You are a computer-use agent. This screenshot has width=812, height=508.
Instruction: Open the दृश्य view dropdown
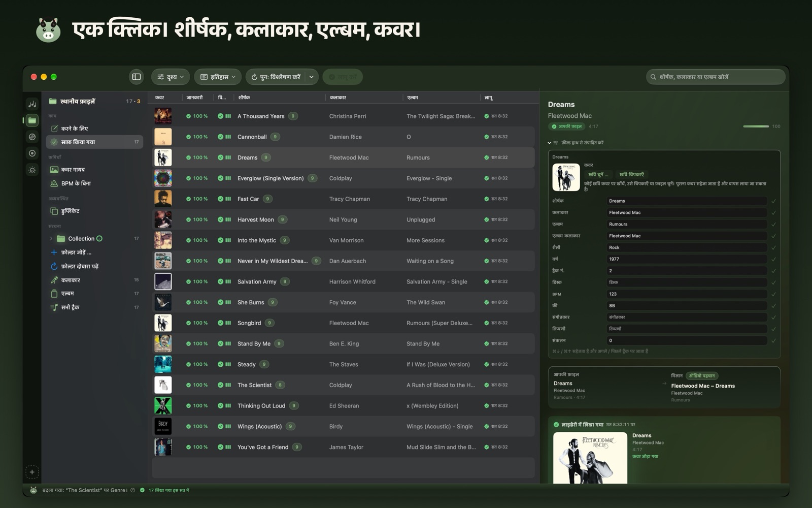tap(171, 77)
